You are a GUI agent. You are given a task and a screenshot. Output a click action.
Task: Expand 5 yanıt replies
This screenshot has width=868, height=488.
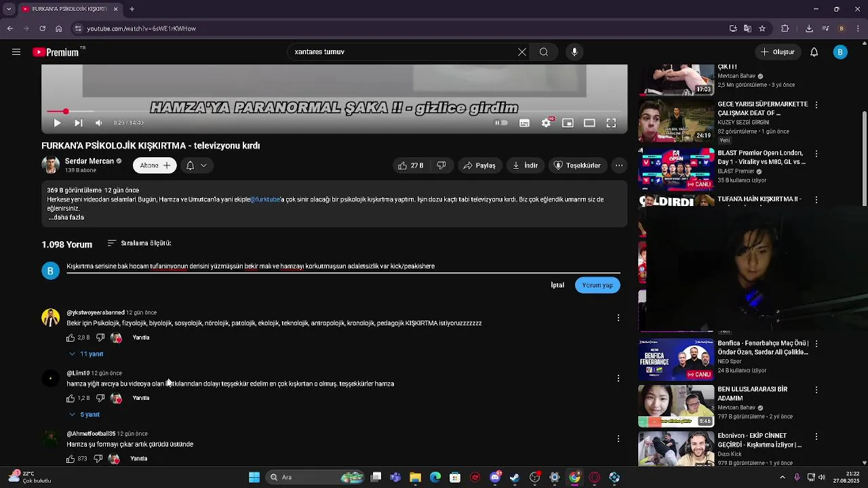tap(84, 414)
